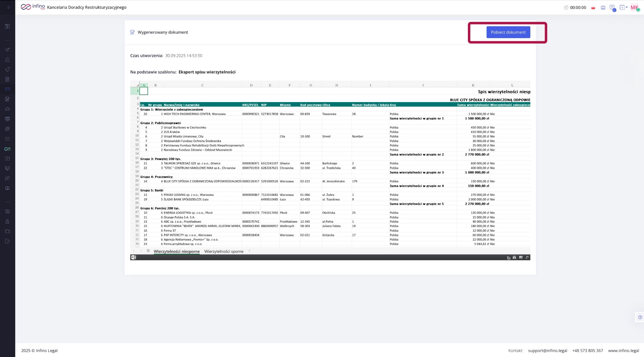Open the envelope mail icon in sidebar
The image size is (644, 357).
pos(8,89)
